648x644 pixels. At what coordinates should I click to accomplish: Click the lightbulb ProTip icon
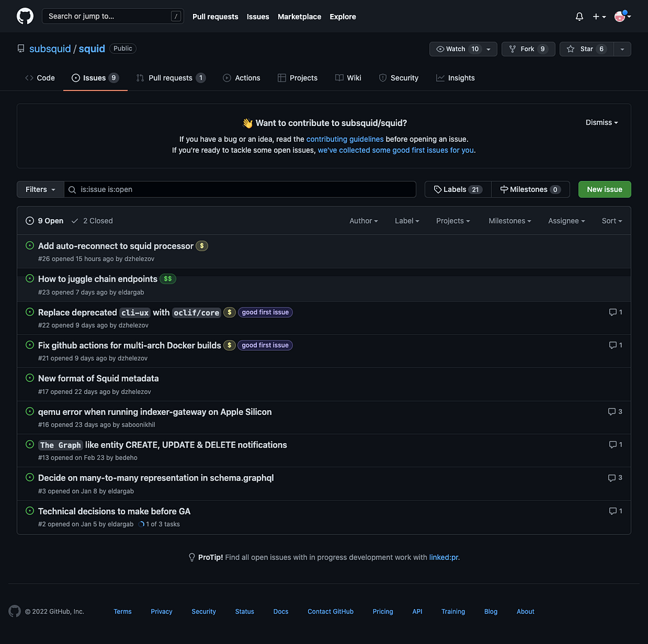[x=192, y=557]
